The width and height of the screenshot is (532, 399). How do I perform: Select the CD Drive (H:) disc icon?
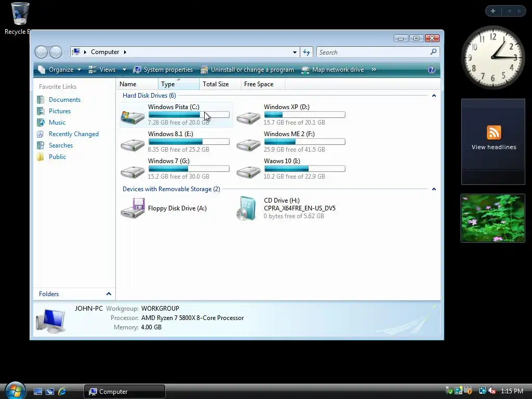pos(246,208)
